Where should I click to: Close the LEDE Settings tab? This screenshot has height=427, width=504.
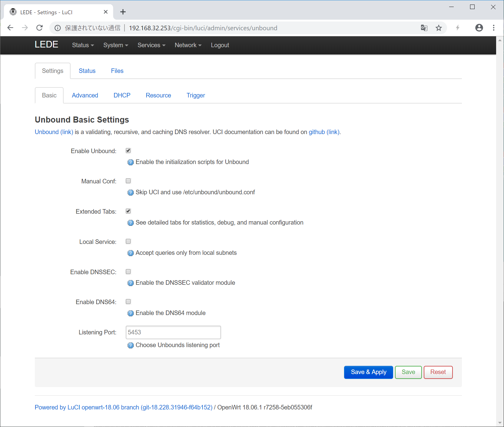tap(106, 12)
